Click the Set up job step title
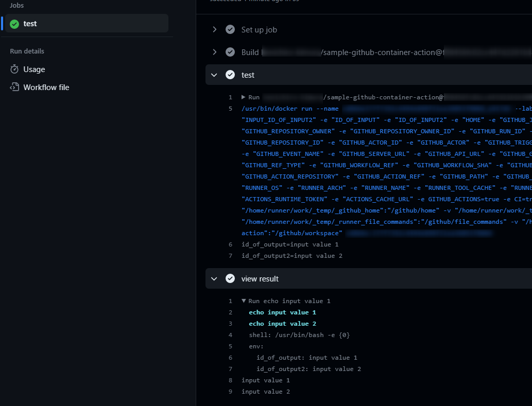 259,29
